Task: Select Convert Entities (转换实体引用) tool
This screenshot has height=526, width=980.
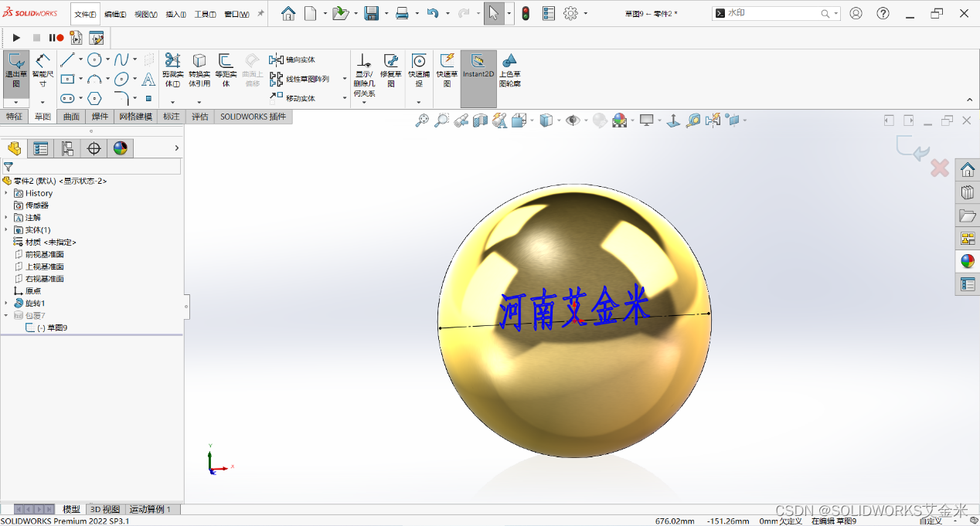Action: pos(199,70)
